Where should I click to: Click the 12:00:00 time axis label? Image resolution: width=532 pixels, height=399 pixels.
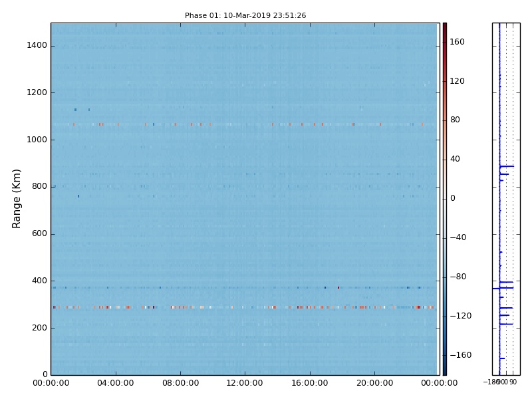click(x=245, y=383)
